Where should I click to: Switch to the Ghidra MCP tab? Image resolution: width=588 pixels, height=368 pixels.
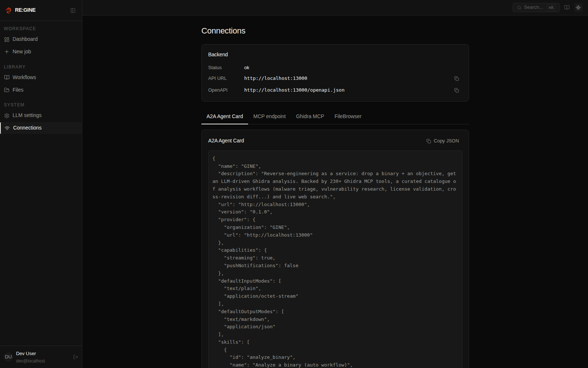(310, 116)
